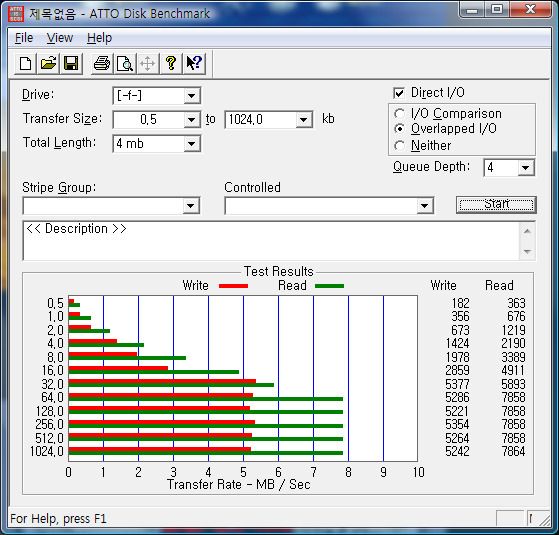Expand the Queue Depth dropdown
Image resolution: width=559 pixels, height=535 pixels.
(x=526, y=168)
